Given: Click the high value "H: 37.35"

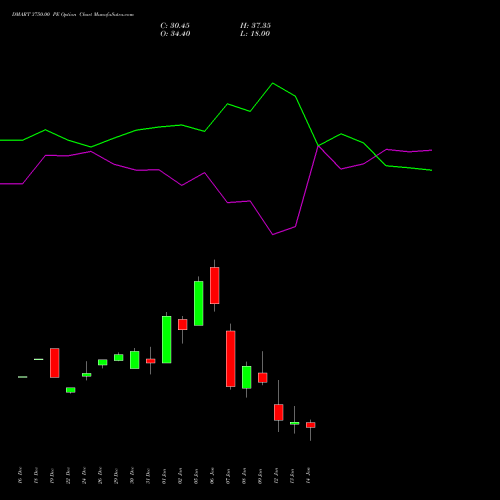Looking at the screenshot, I should (x=255, y=26).
